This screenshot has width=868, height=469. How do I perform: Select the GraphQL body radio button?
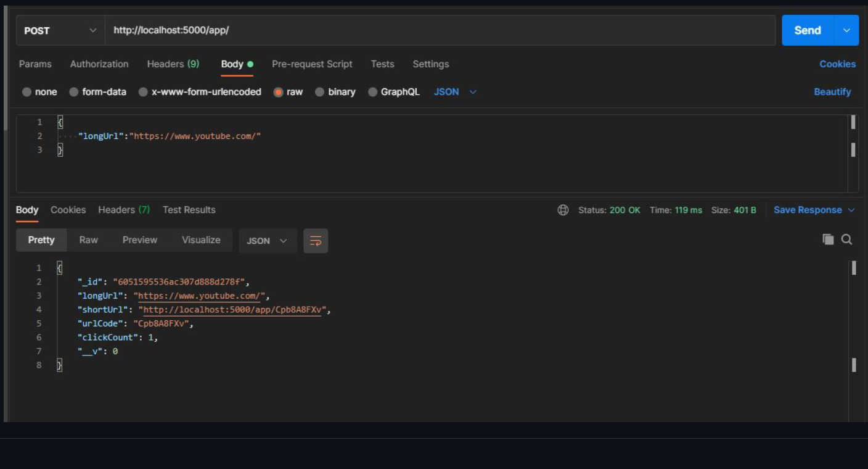pyautogui.click(x=372, y=92)
